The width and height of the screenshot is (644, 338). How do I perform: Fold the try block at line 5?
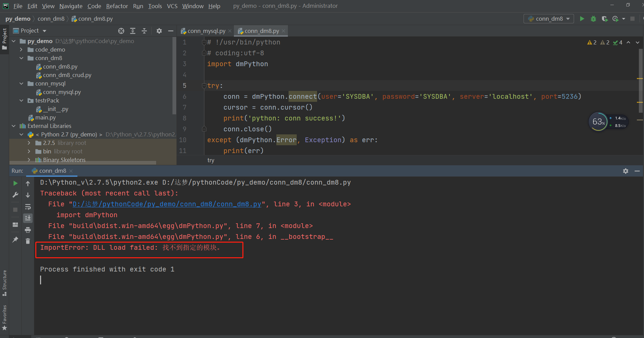204,86
